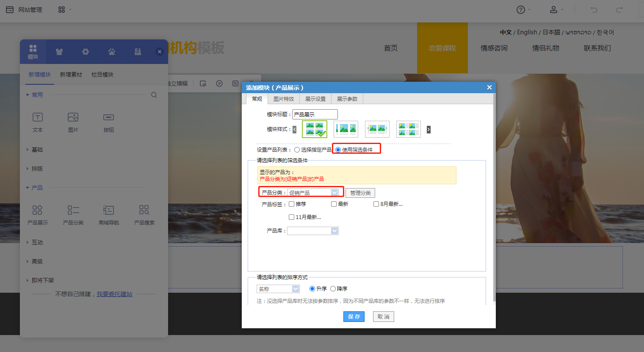Enable the 最新 product tag checkbox

(x=334, y=204)
